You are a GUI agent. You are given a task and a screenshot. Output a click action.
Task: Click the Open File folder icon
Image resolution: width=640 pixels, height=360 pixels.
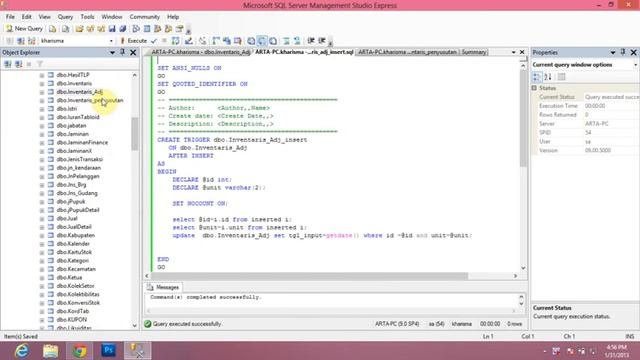coord(79,29)
